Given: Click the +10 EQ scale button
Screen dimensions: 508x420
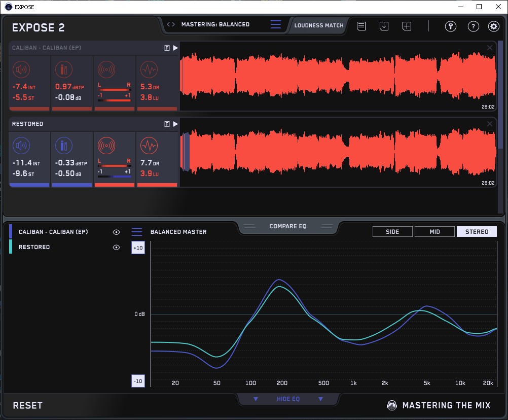Looking at the screenshot, I should point(138,248).
